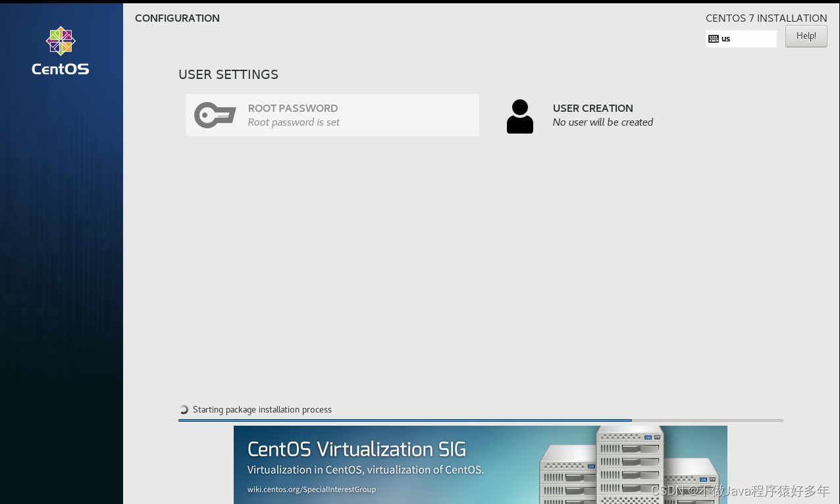The width and height of the screenshot is (840, 504).
Task: Click "Root password is set" text
Action: tap(294, 122)
